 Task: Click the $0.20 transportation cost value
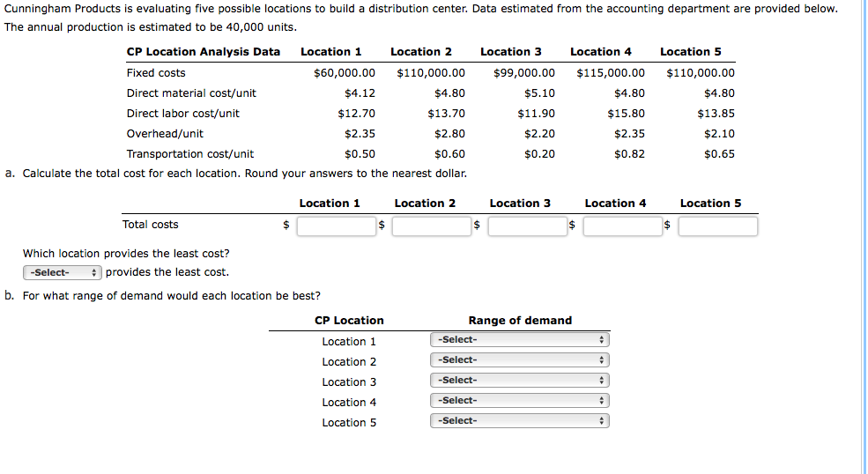539,154
